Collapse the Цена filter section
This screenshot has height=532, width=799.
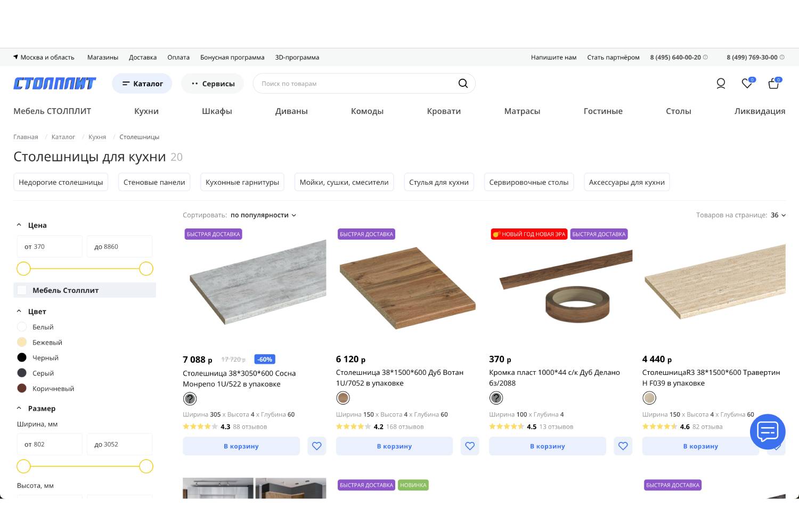(x=19, y=225)
